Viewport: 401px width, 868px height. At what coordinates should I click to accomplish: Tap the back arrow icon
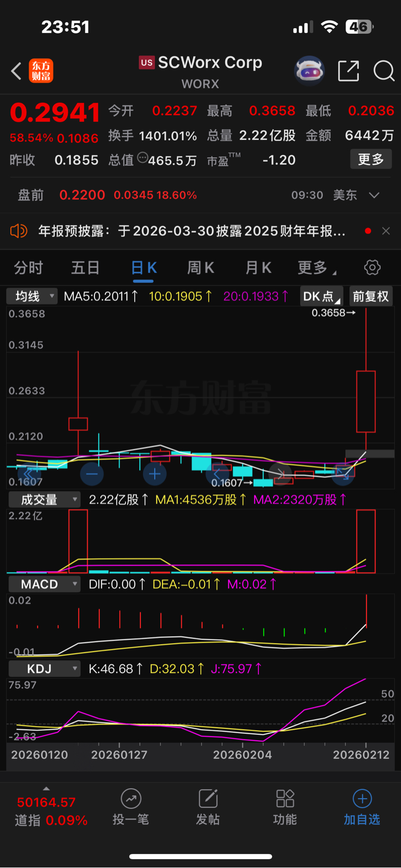pyautogui.click(x=16, y=71)
